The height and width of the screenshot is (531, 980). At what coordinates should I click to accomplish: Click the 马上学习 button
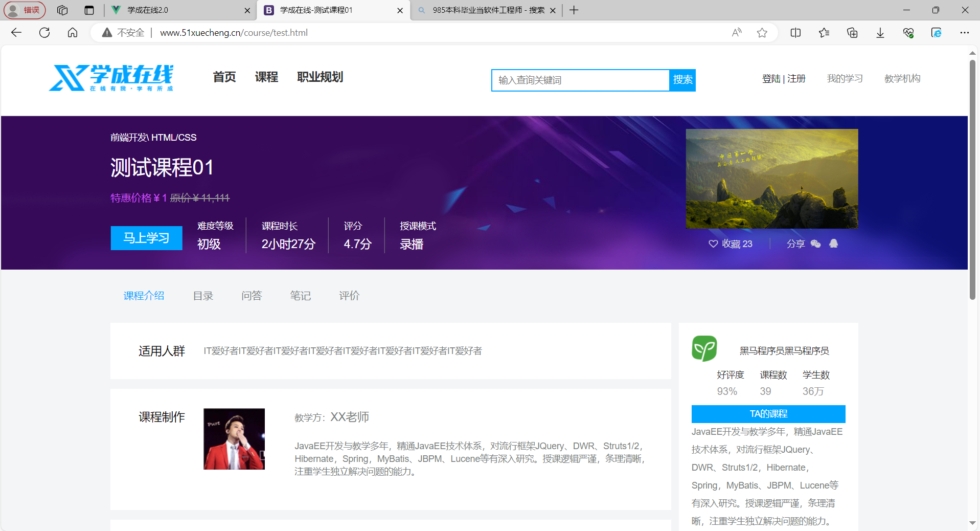click(146, 238)
